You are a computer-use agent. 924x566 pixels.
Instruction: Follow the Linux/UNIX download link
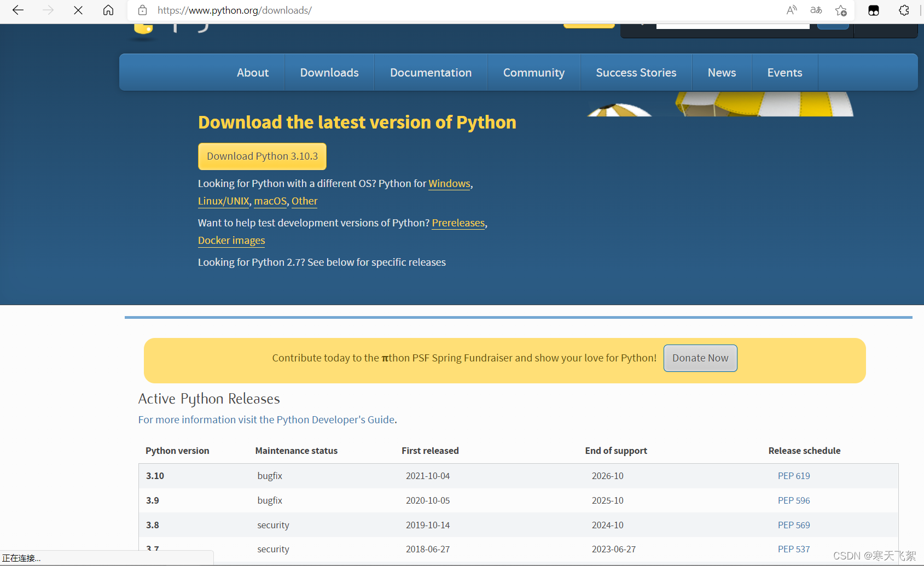pos(224,201)
